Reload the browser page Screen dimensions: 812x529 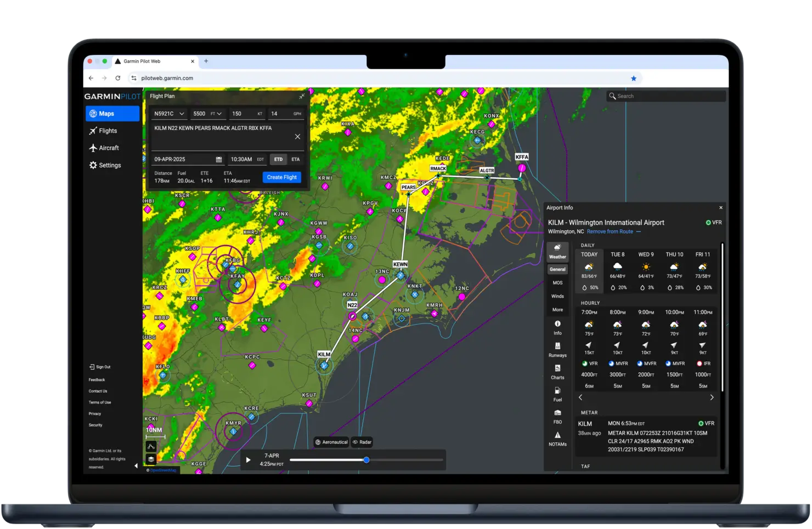(117, 78)
